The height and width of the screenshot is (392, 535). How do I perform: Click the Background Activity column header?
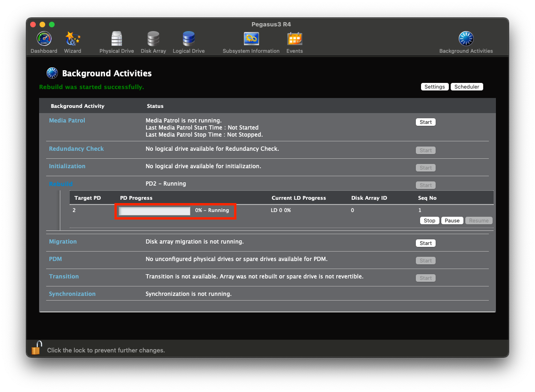(77, 106)
